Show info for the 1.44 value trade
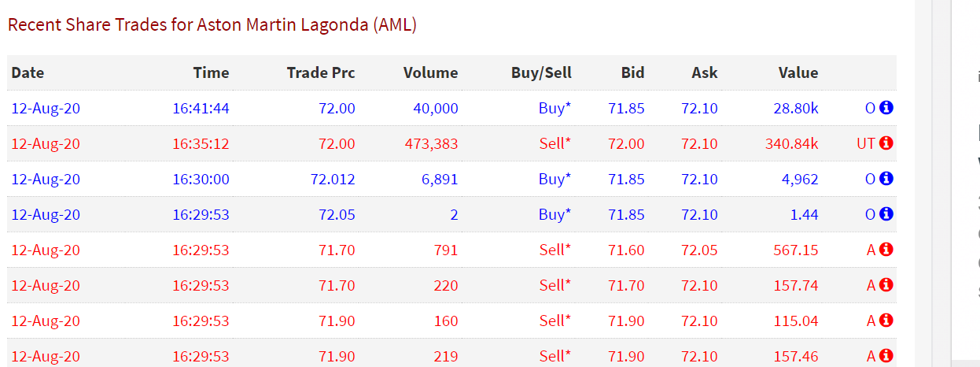The width and height of the screenshot is (980, 367). click(886, 214)
